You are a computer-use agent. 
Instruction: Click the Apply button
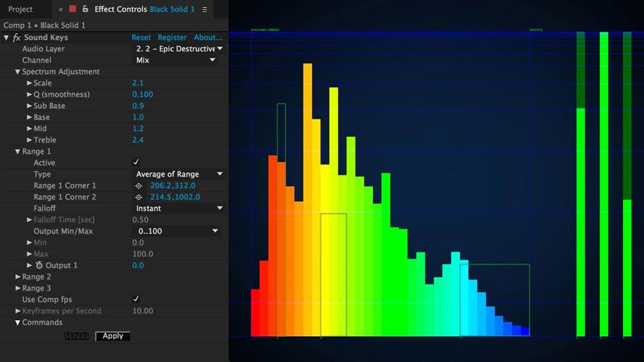(x=112, y=336)
